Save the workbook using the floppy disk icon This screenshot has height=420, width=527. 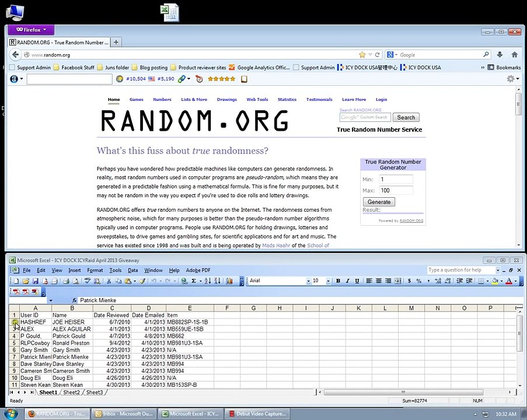coord(35,281)
